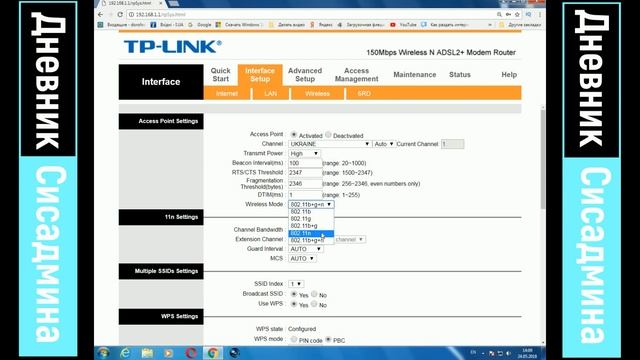640x360 pixels.
Task: Open the Transmit Power dropdown
Action: coord(304,153)
